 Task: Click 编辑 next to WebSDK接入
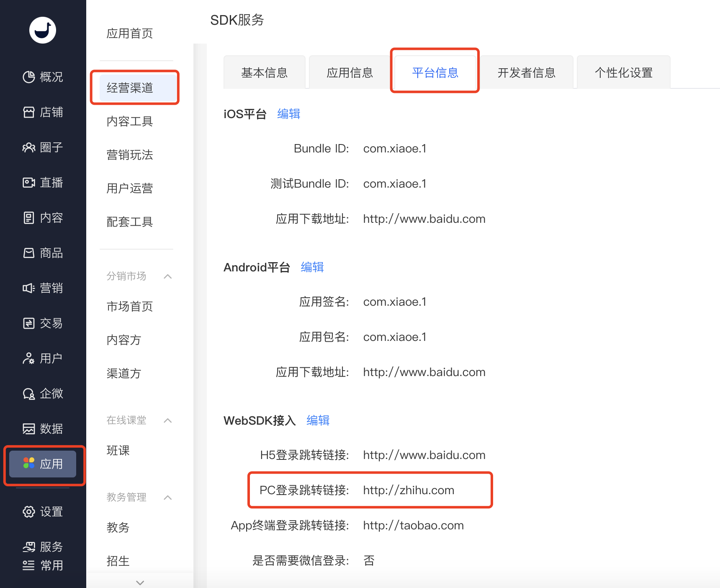(x=318, y=420)
